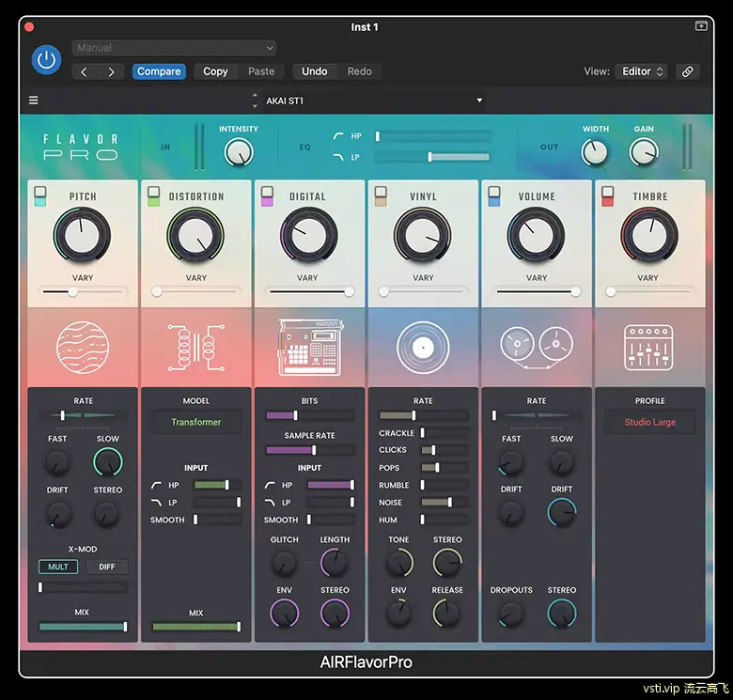The image size is (733, 700).
Task: Click the large Digital knob
Action: 309,235
